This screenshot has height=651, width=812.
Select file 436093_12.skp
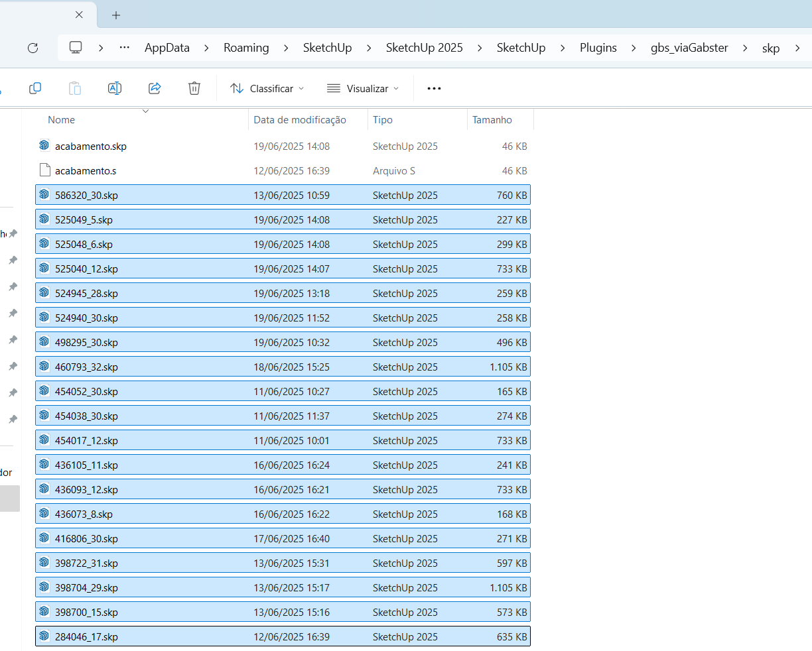point(283,489)
